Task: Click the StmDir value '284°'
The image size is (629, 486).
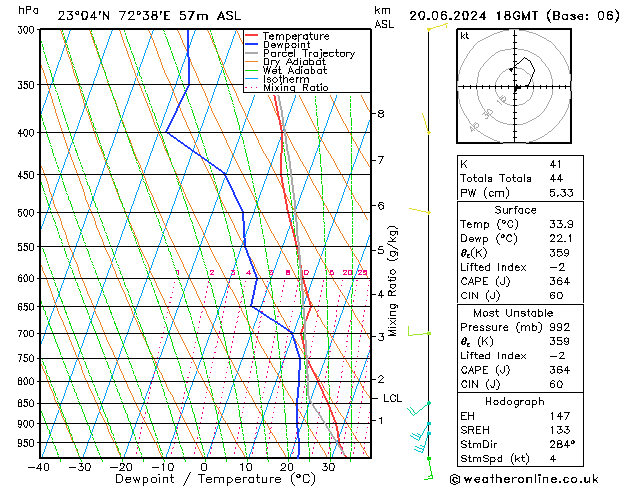Action: (562, 444)
